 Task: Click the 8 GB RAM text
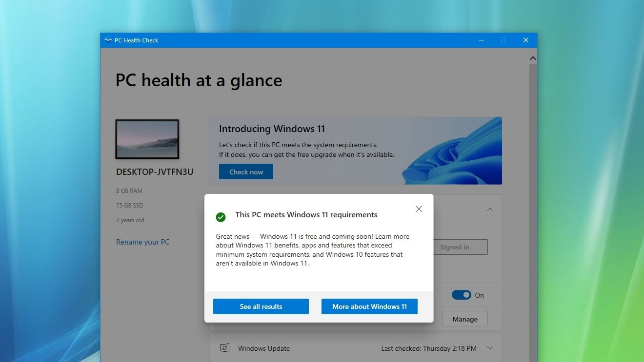[x=129, y=191]
